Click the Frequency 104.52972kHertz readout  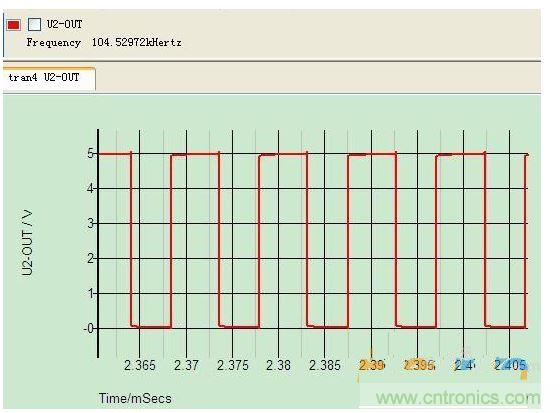pyautogui.click(x=104, y=43)
